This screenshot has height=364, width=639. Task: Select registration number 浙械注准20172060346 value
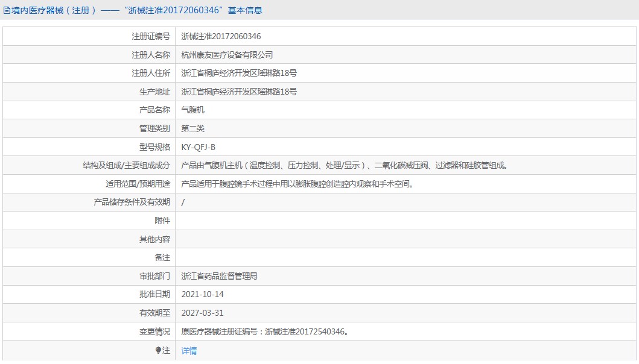point(221,36)
